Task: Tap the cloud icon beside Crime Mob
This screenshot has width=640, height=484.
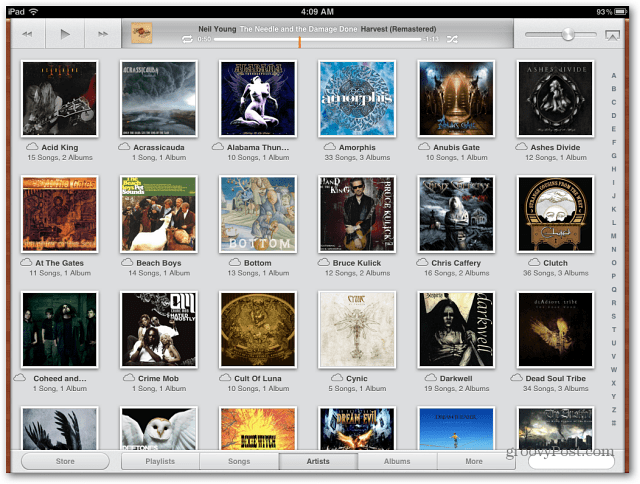Action: point(129,378)
